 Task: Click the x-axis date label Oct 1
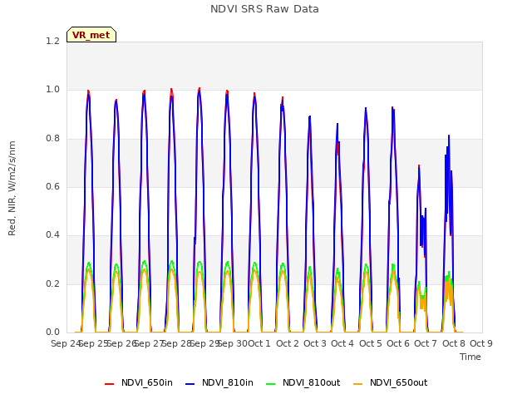click(259, 343)
